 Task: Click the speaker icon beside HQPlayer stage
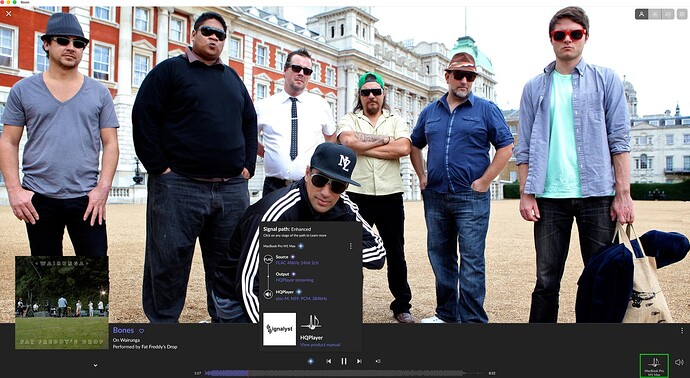click(268, 294)
